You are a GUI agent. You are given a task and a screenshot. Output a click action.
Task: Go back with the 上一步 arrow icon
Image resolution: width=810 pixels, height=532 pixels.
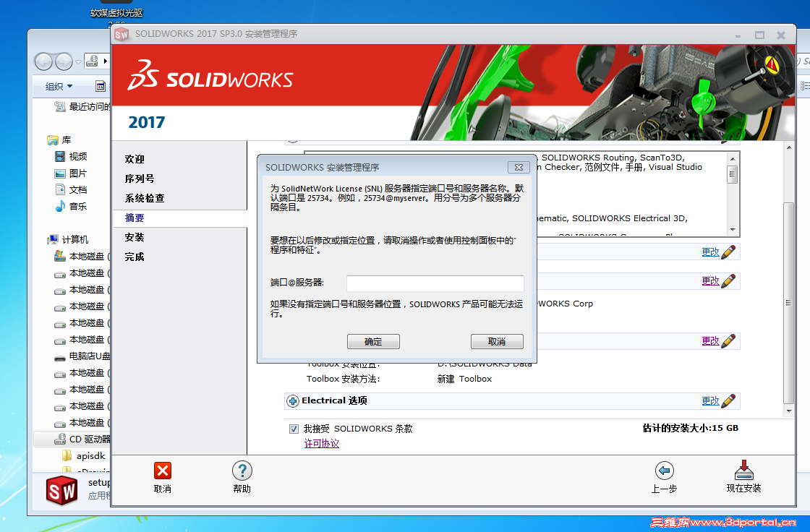click(665, 471)
